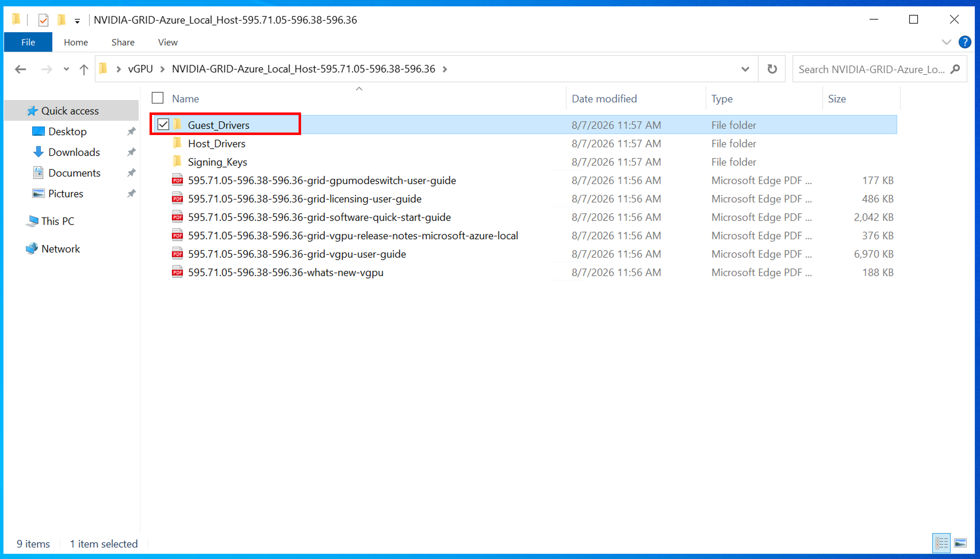Click the search magnifier icon
980x559 pixels.
[x=955, y=69]
